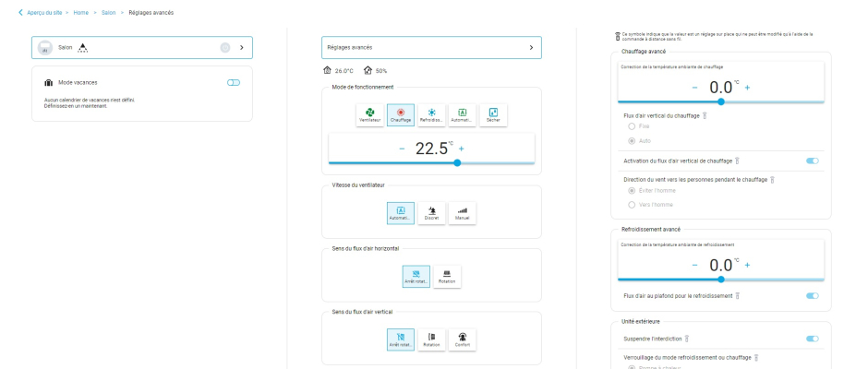This screenshot has width=868, height=369.
Task: Click remote icon beside Flux d'air vertical du chauffage
Action: (x=705, y=115)
